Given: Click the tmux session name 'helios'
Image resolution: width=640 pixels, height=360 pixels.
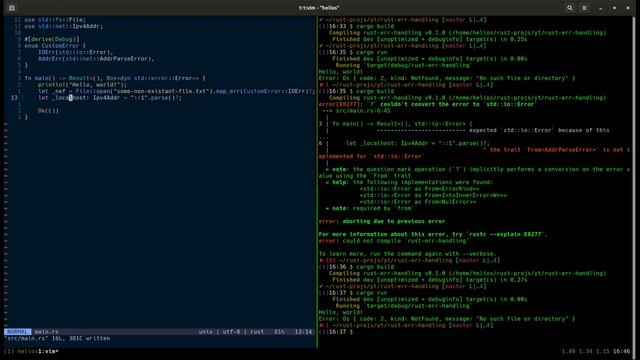Looking at the screenshot, I should point(27,351).
